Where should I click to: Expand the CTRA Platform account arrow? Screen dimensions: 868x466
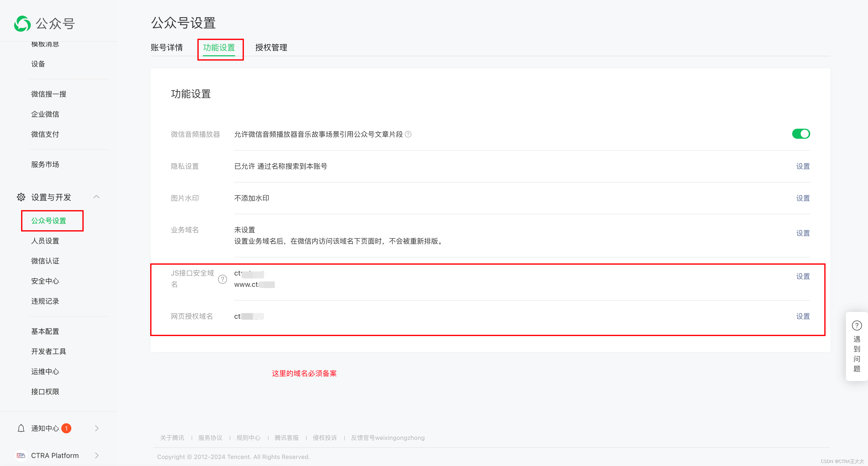(97, 455)
